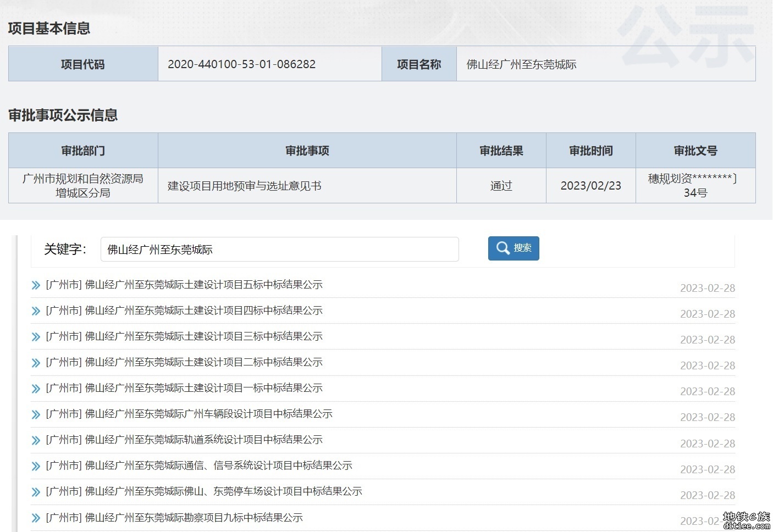Screen dimensions: 773x532
Task: Click the blue 搜索 search button
Action: tap(514, 248)
